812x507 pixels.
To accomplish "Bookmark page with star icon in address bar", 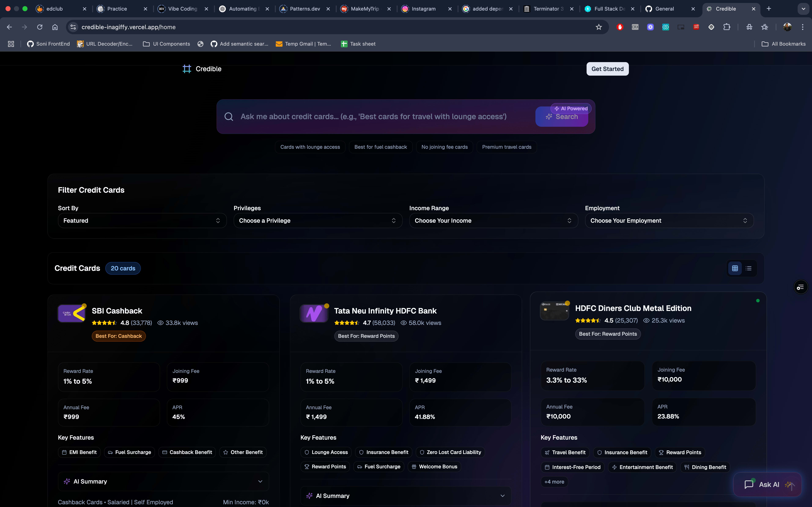I will (599, 27).
